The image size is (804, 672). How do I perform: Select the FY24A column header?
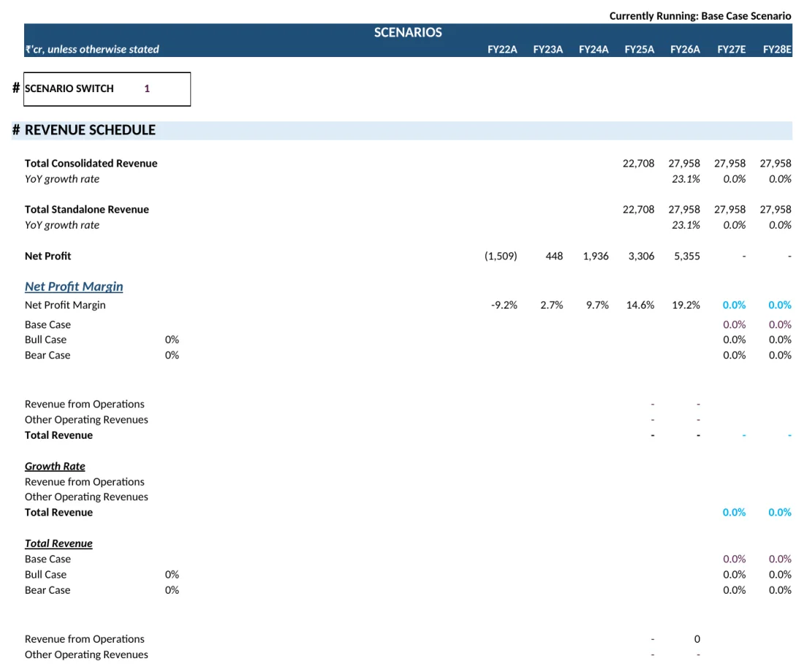point(593,49)
